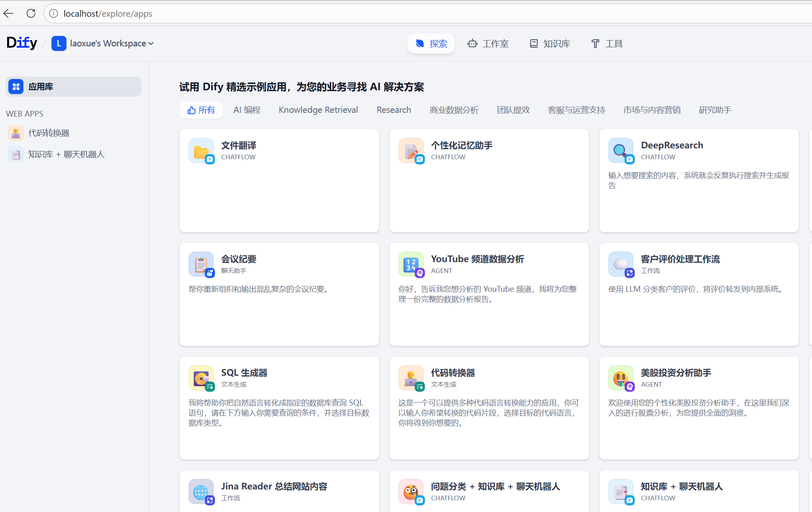Open the 知识库 navigation tab
Image resolution: width=812 pixels, height=512 pixels.
[550, 43]
